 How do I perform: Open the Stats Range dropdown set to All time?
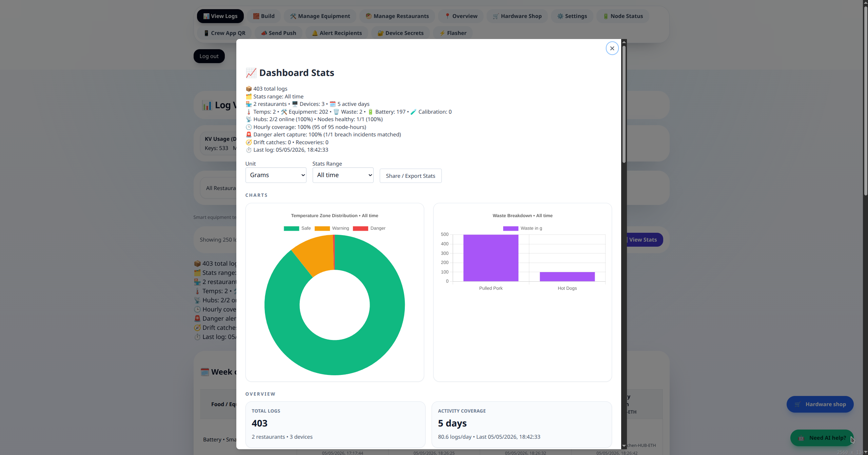click(343, 175)
